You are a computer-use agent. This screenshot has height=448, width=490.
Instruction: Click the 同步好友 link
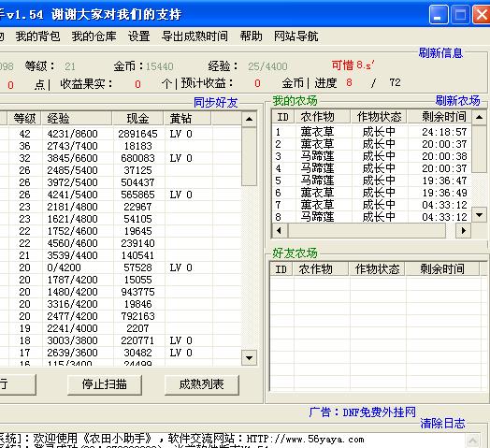tap(216, 102)
